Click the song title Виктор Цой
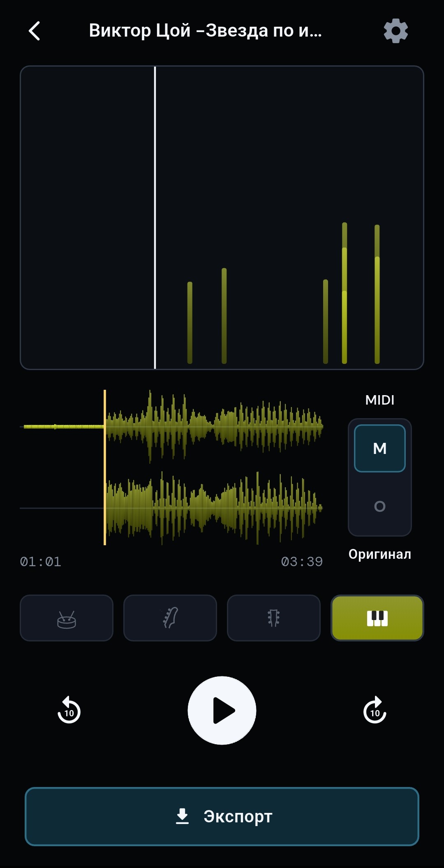This screenshot has height=868, width=444. (205, 30)
